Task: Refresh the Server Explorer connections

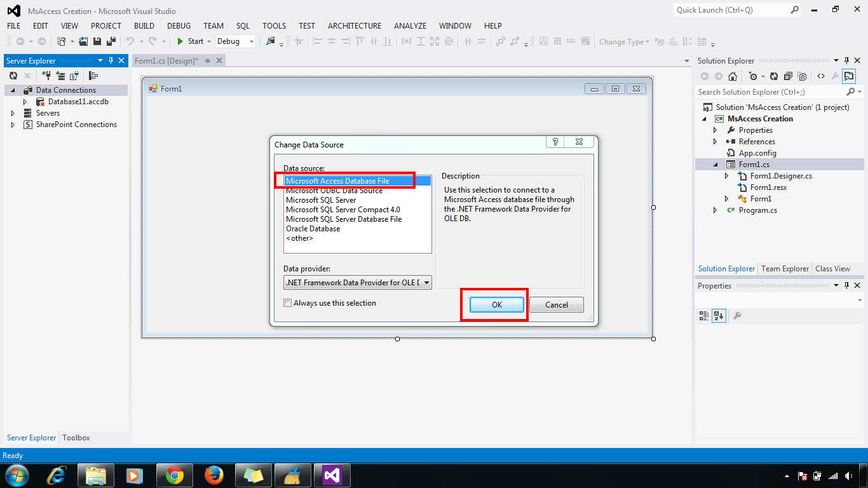Action: pyautogui.click(x=13, y=76)
